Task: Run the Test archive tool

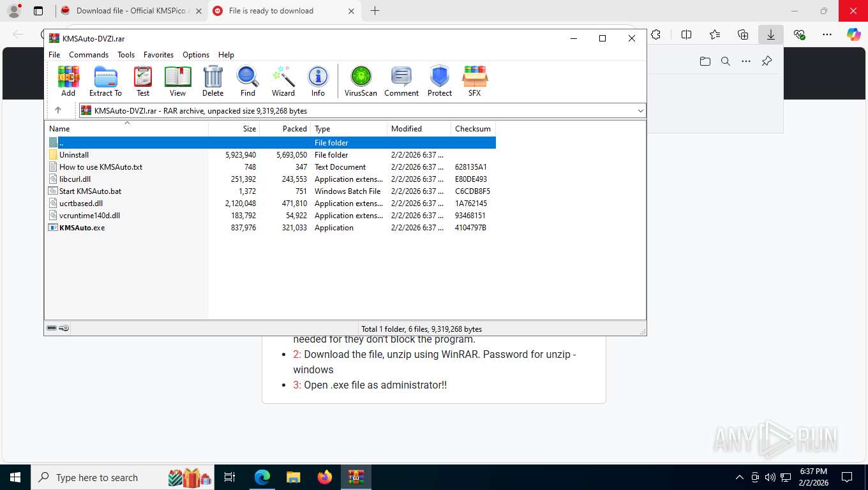Action: point(143,81)
